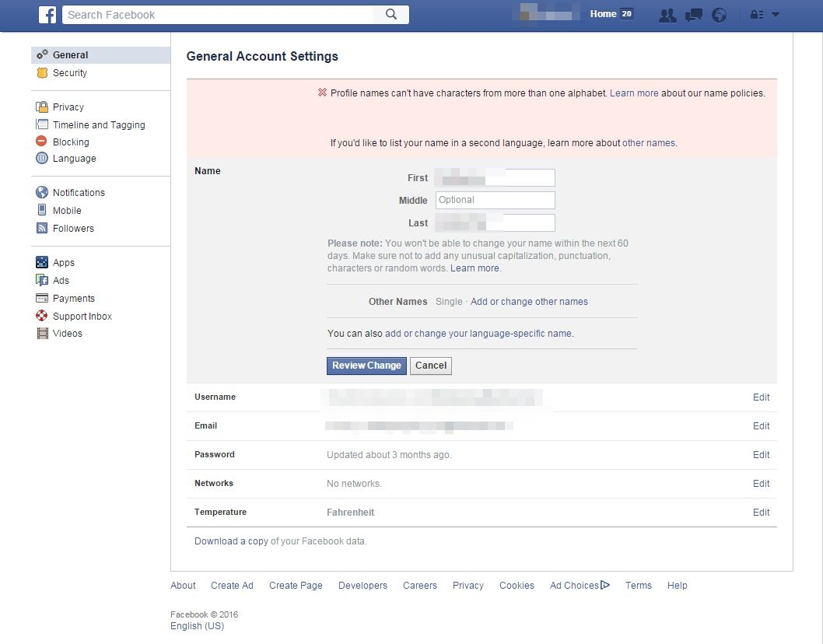The width and height of the screenshot is (823, 644).
Task: Click the Last name field
Action: 495,222
